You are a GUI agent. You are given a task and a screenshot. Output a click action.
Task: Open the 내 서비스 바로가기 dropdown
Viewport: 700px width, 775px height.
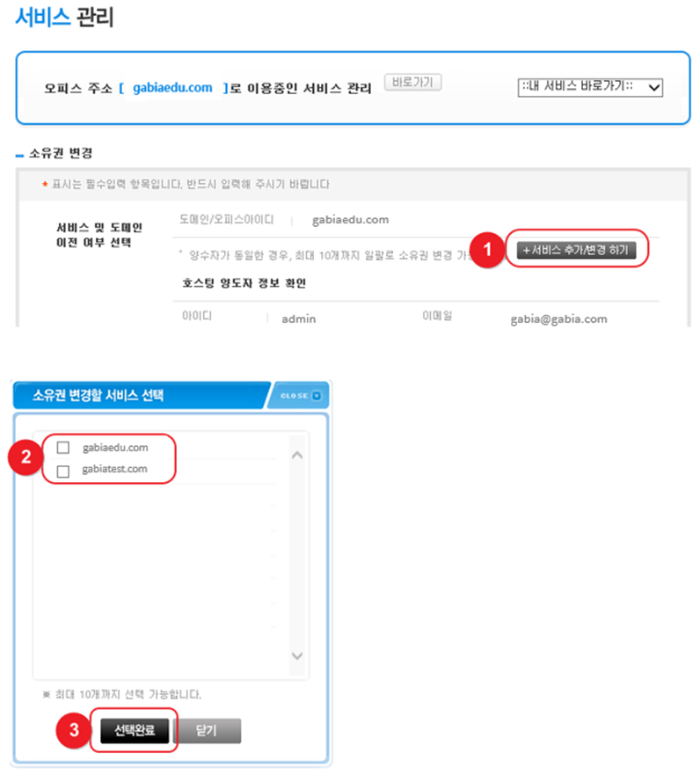(590, 87)
